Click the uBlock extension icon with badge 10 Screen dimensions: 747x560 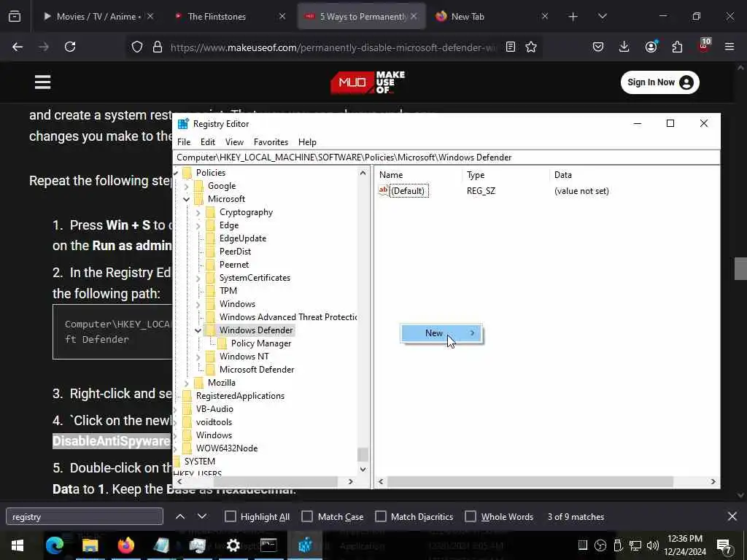(x=704, y=46)
